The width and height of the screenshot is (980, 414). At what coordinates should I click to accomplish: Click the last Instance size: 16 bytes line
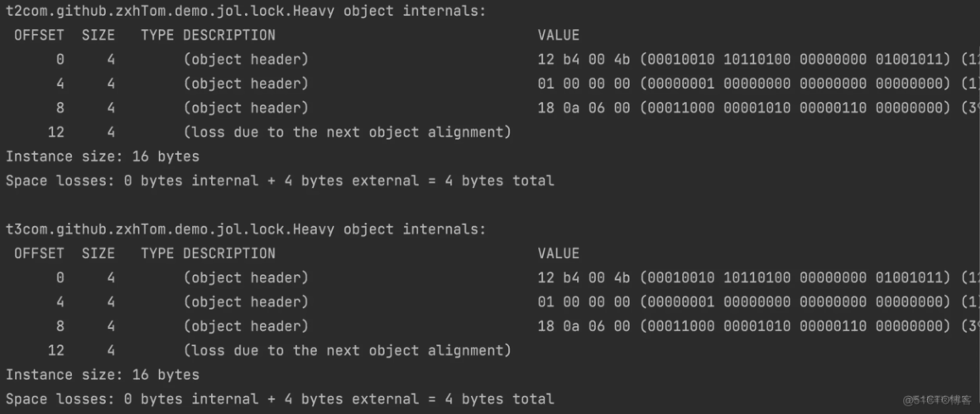pos(103,375)
